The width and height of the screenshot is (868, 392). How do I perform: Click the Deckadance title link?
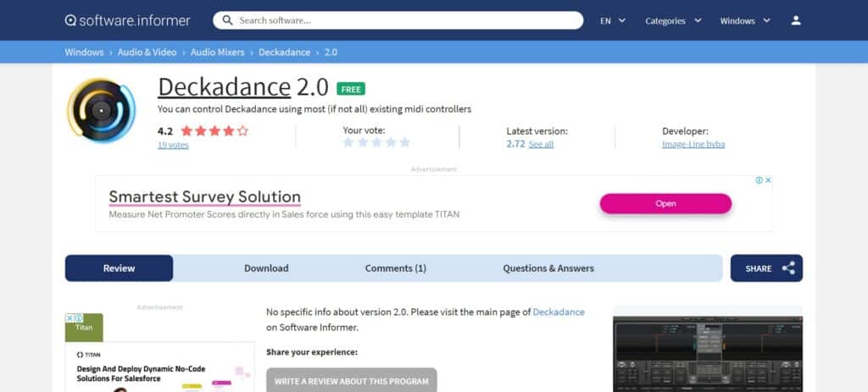(x=224, y=87)
